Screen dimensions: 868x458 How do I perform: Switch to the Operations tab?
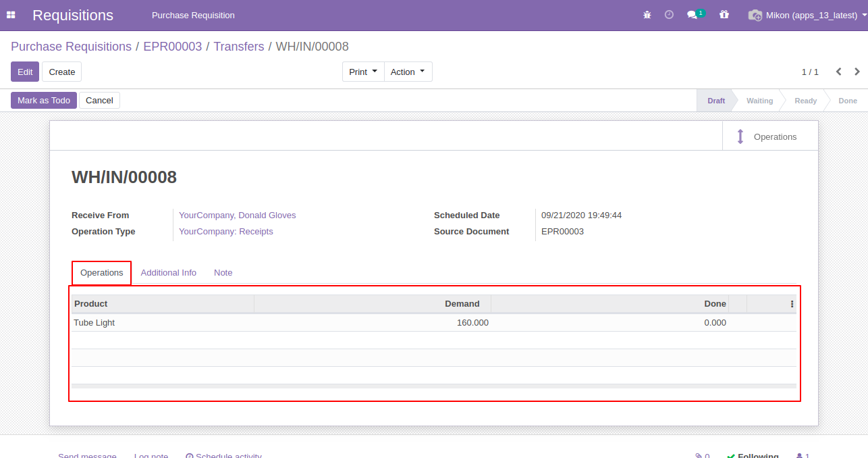tap(101, 273)
